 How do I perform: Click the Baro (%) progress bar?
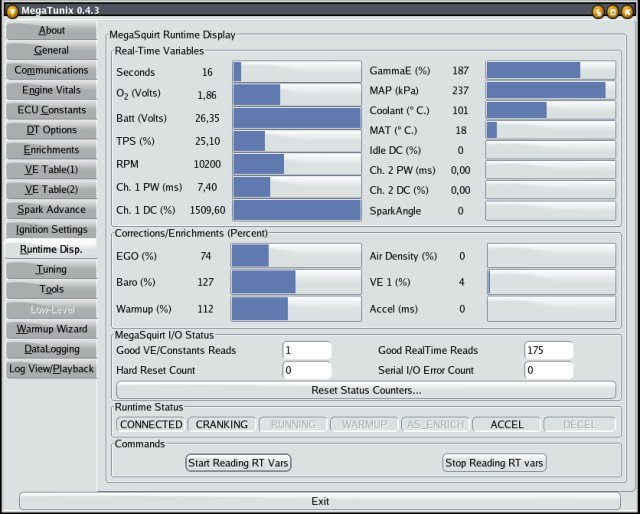pyautogui.click(x=296, y=282)
